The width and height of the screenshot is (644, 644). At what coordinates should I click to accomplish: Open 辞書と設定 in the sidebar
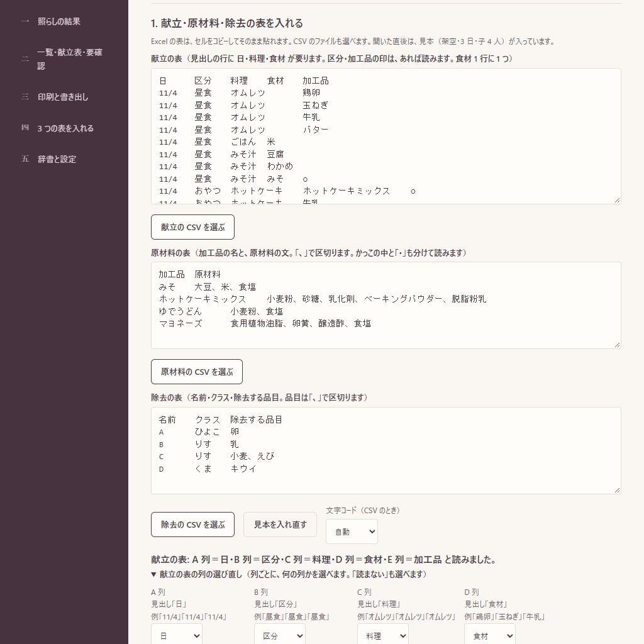(57, 159)
